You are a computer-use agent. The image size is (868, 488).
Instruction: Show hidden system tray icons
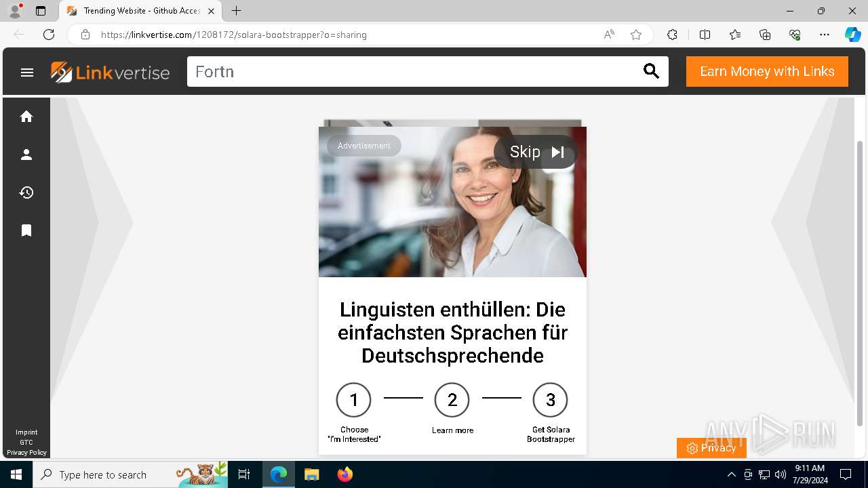click(x=731, y=474)
